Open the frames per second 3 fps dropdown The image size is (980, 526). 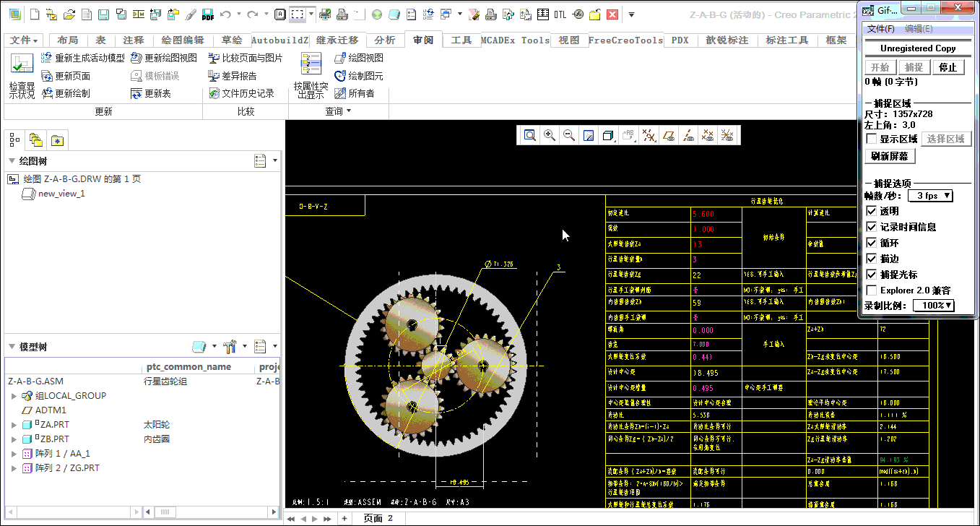(932, 196)
